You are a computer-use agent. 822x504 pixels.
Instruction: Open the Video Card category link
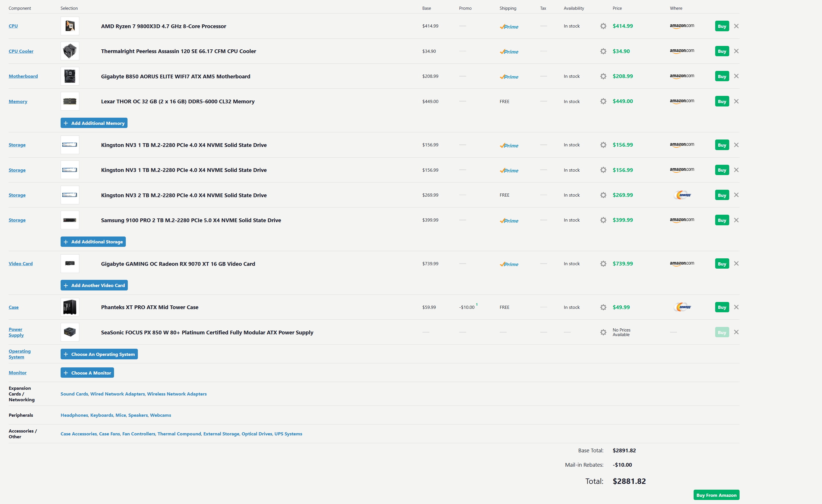[21, 264]
